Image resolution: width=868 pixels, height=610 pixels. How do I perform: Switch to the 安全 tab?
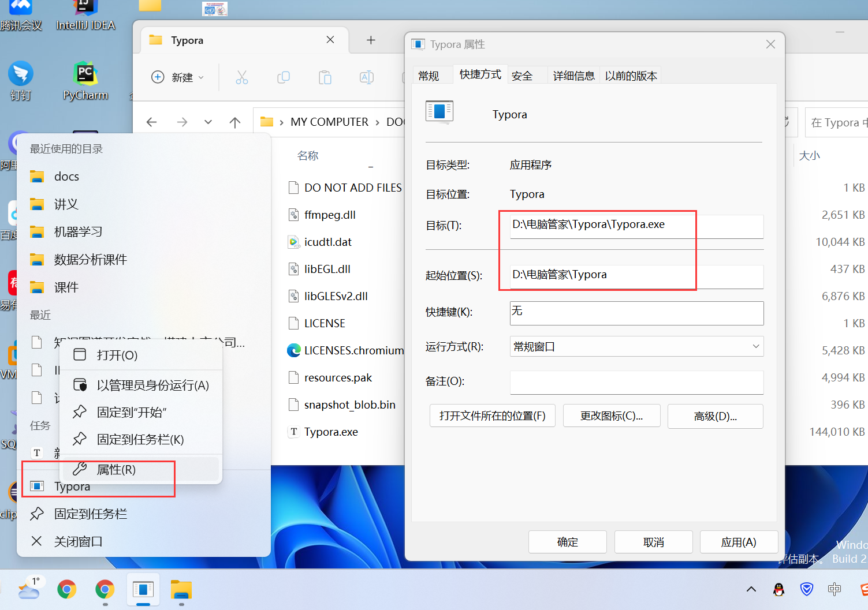tap(521, 75)
